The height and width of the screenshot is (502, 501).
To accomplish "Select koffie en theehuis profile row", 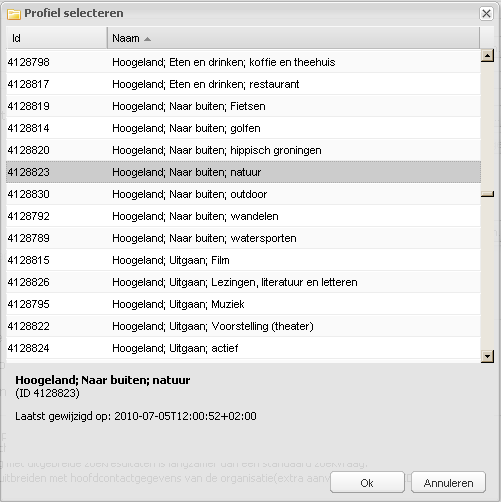I will tap(243, 62).
